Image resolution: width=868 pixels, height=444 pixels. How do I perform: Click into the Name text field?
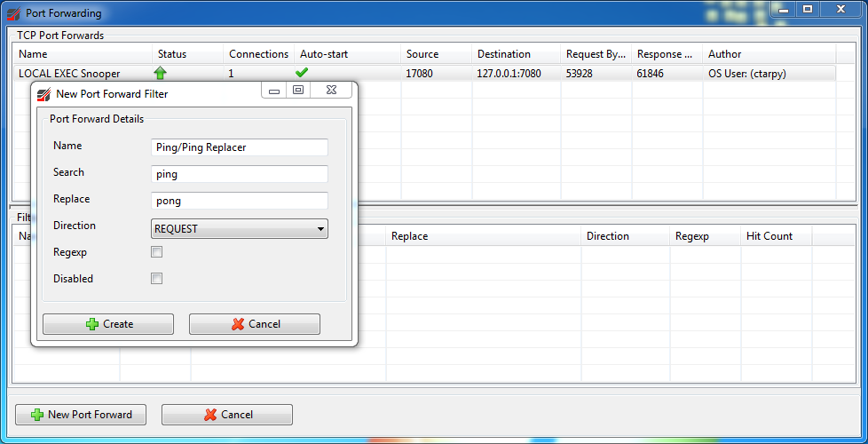[x=240, y=147]
